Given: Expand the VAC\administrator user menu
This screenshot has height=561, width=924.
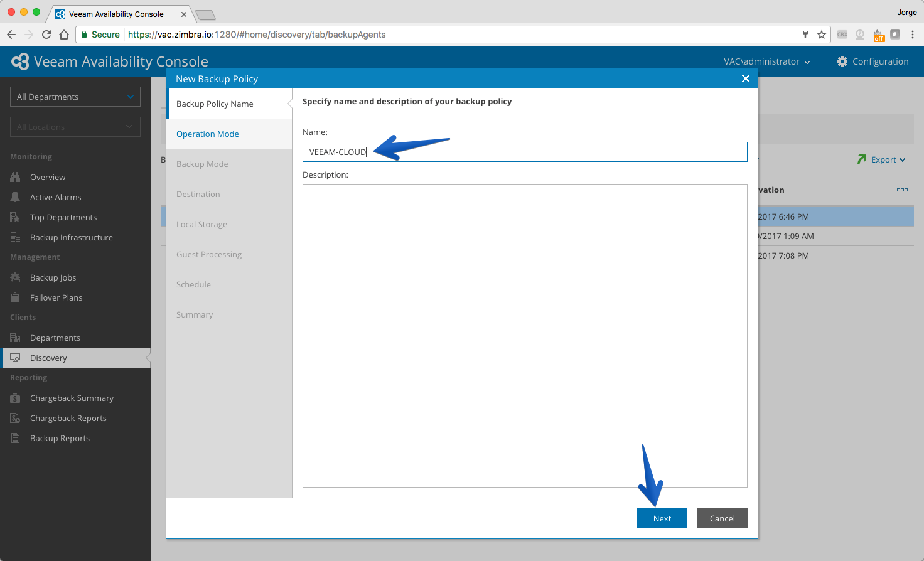Looking at the screenshot, I should coord(767,61).
